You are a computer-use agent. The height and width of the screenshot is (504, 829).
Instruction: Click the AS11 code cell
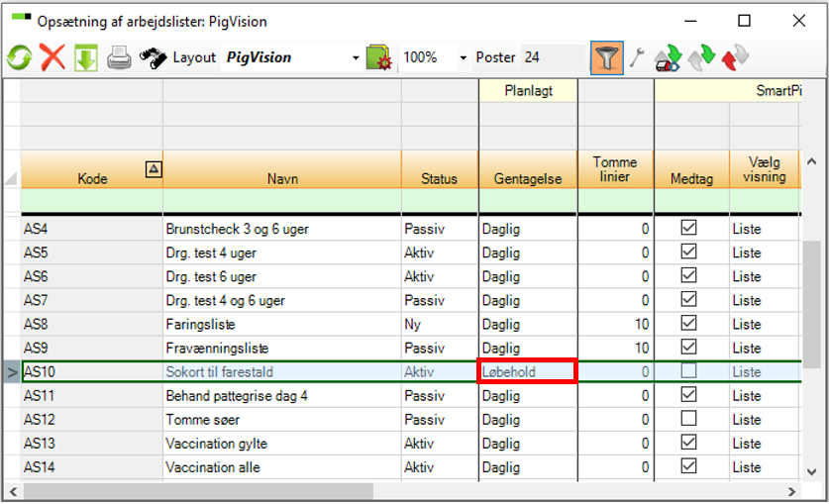(x=92, y=396)
